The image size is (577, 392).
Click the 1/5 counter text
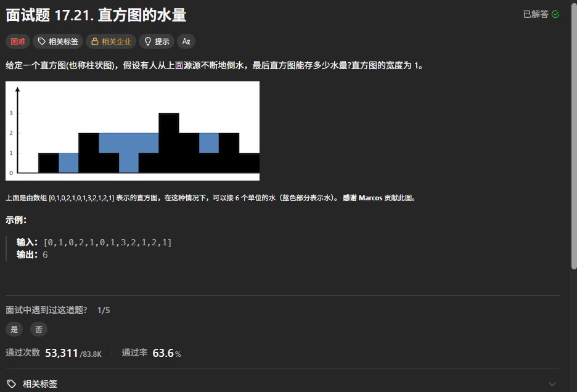tap(104, 310)
